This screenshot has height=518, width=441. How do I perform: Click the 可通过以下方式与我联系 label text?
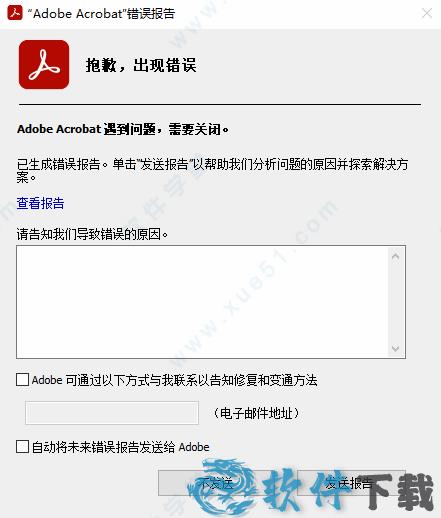175,380
